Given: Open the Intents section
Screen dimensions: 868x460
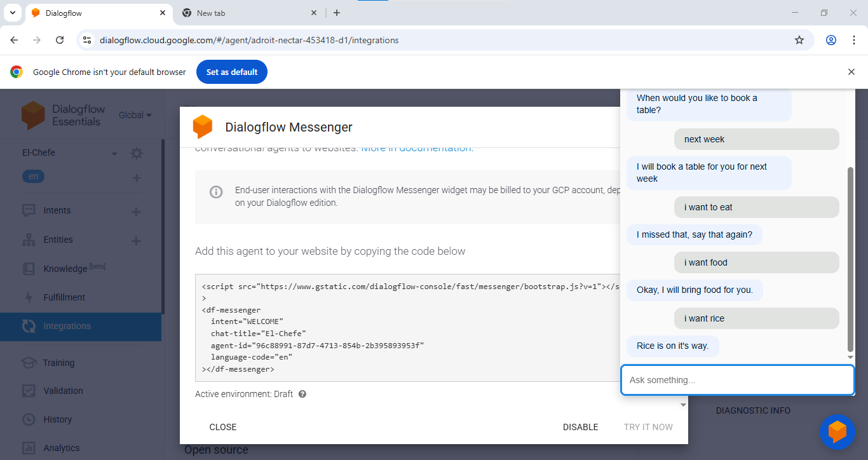Looking at the screenshot, I should tap(57, 210).
